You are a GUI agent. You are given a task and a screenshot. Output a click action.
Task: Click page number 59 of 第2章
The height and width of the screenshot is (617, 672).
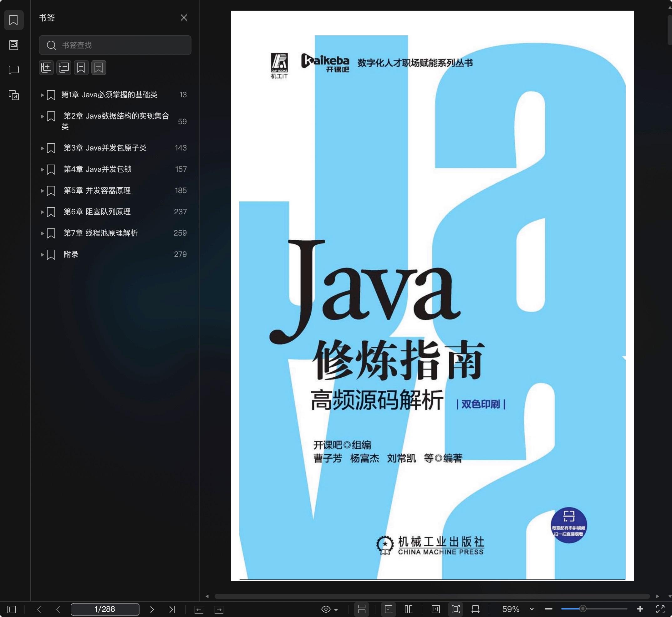pos(182,121)
